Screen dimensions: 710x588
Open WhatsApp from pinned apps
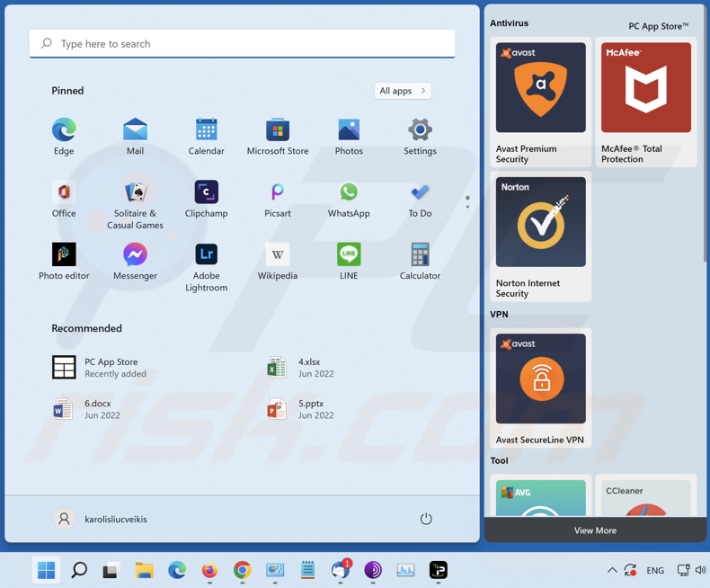(349, 199)
